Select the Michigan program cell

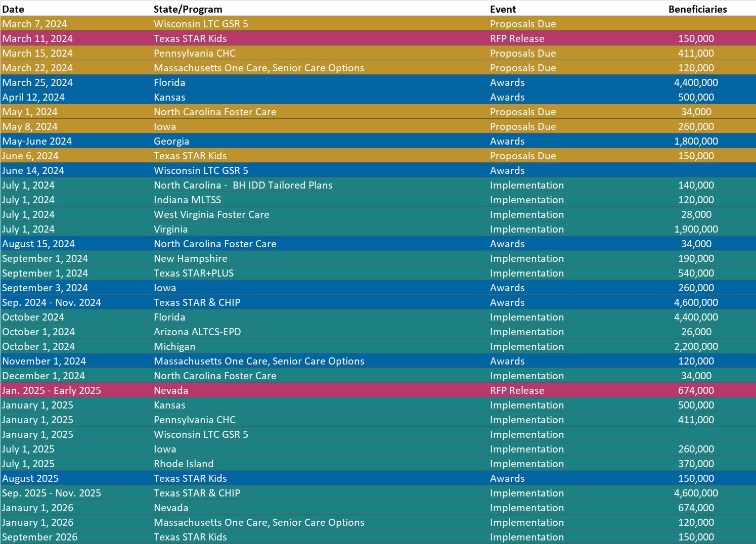tap(174, 346)
